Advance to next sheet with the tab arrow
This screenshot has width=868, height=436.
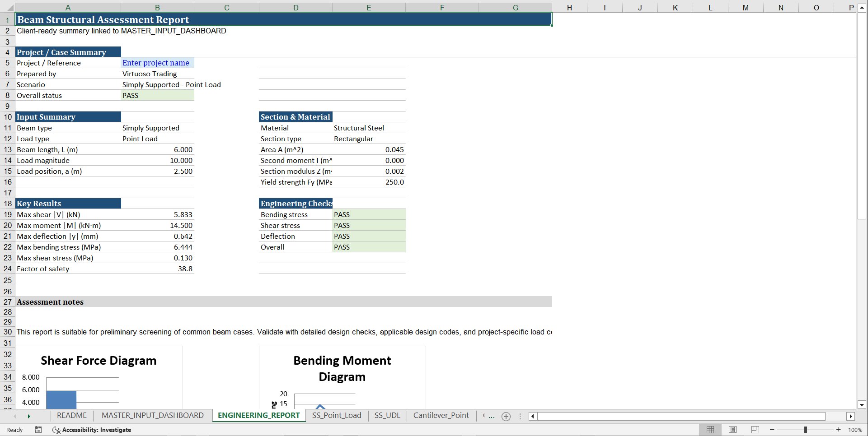click(29, 416)
